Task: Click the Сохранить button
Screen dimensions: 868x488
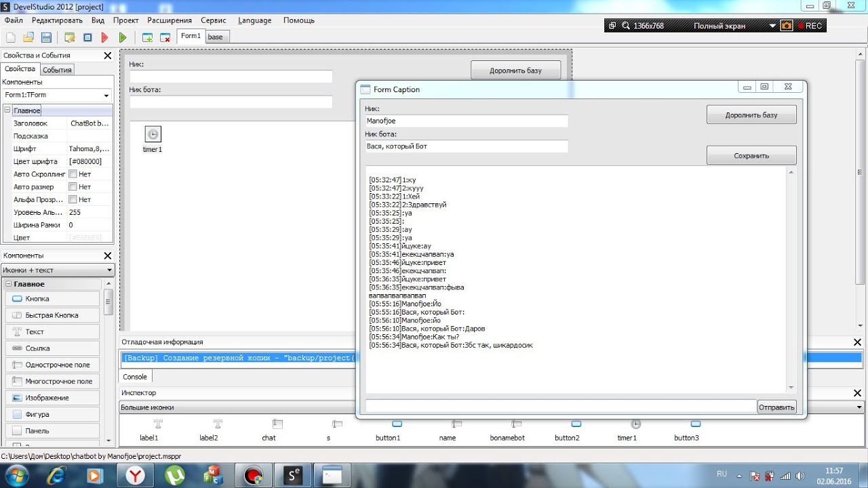Action: (751, 155)
